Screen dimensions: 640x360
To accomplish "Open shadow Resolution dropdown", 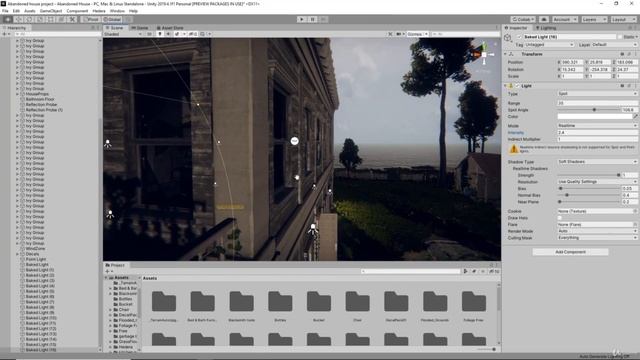I will coord(597,182).
